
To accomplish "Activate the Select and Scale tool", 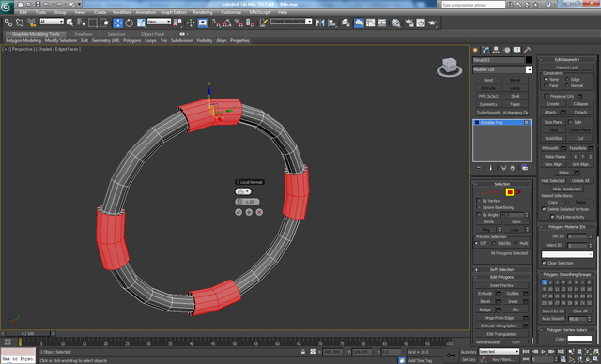I will click(x=141, y=23).
